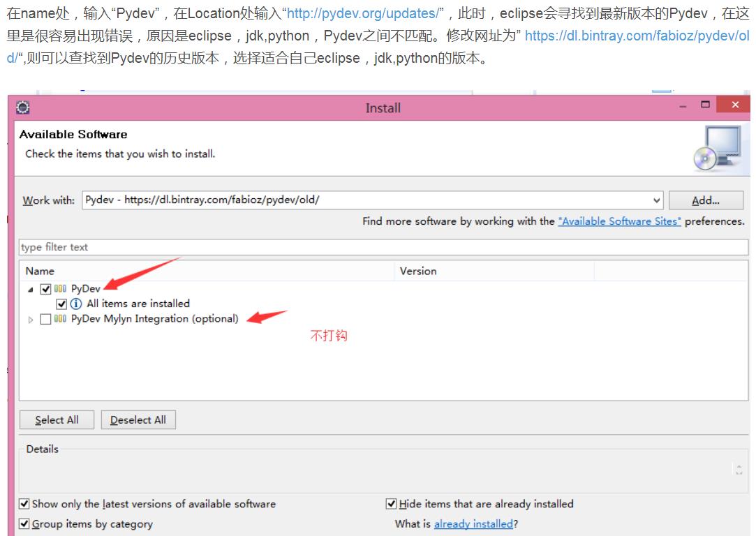Image resolution: width=756 pixels, height=536 pixels.
Task: Open the Work with dropdown arrow
Action: 656,200
